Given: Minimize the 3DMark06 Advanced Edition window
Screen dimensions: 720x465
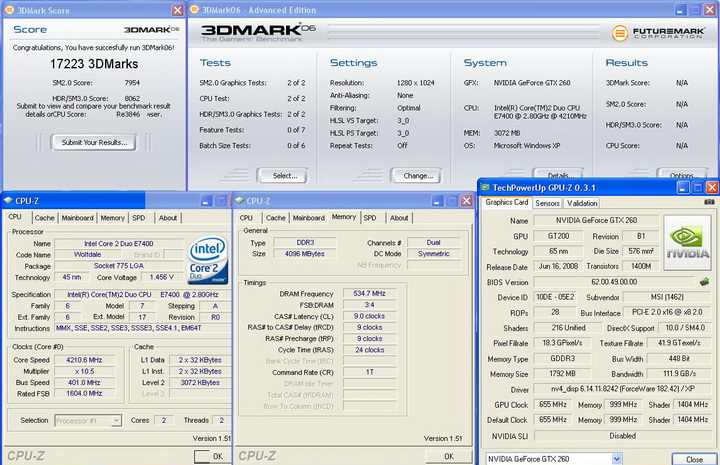Looking at the screenshot, I should (x=681, y=10).
